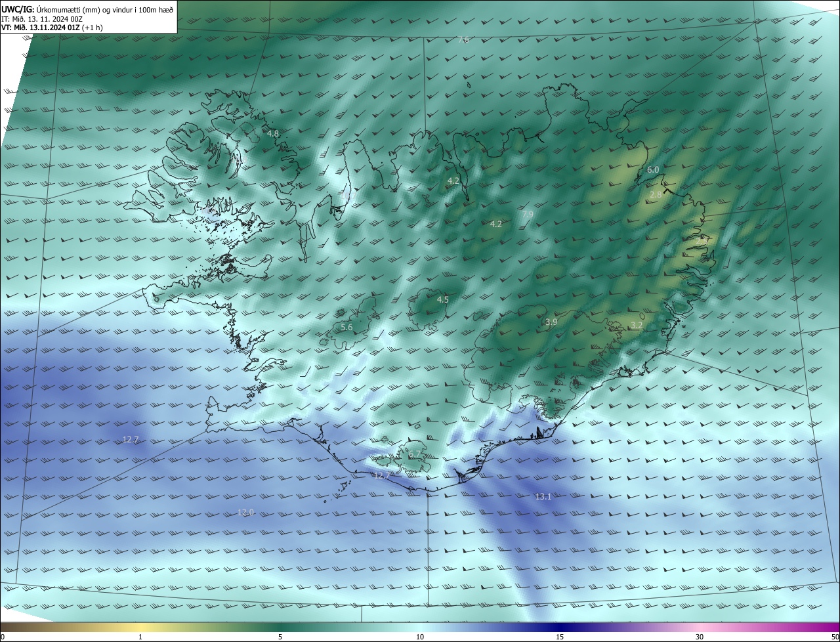
Task: Click the 30 tick label on the color scale
Action: pos(700,637)
